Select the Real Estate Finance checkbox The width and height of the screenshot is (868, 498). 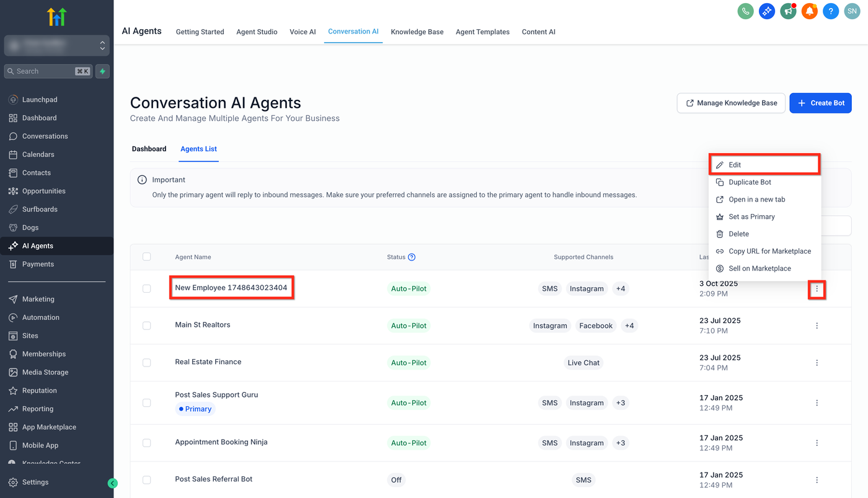click(x=147, y=363)
